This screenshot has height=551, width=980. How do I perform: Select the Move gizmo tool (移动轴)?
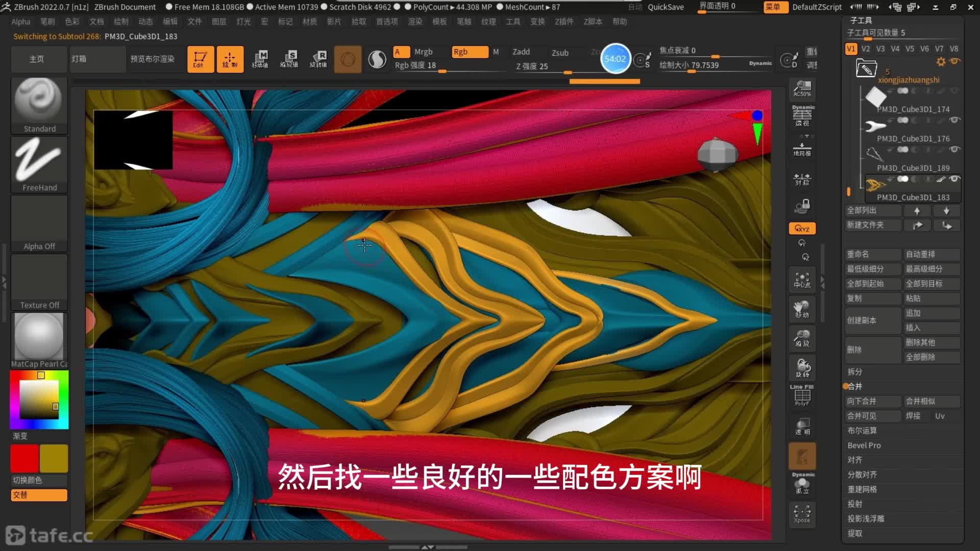pyautogui.click(x=260, y=59)
